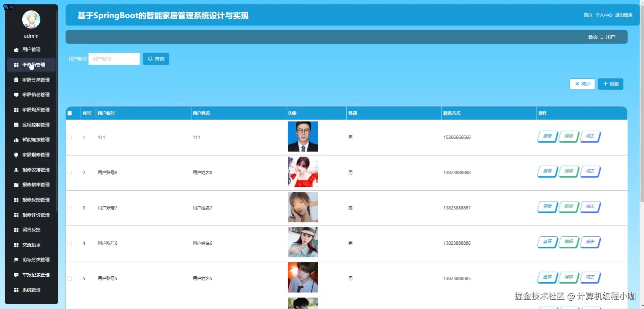Open 用户管理 menu item

(31, 49)
